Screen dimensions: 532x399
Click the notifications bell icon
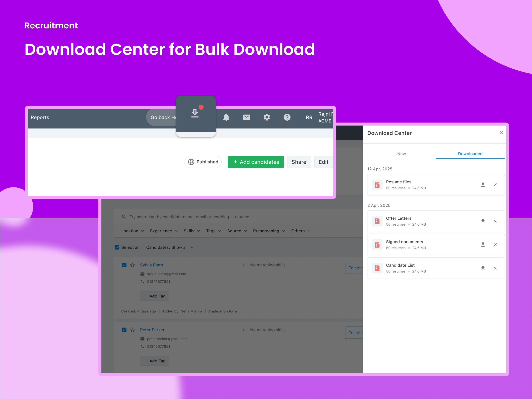(x=226, y=117)
